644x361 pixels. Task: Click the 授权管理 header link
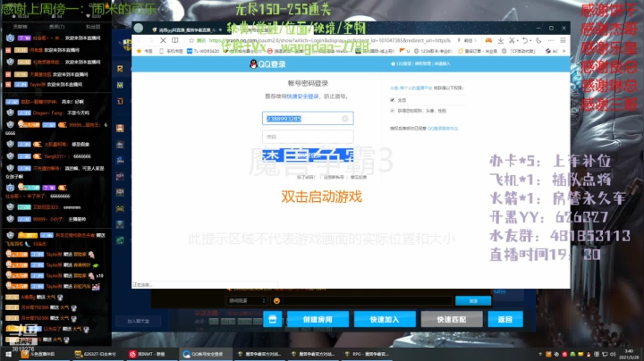click(422, 63)
